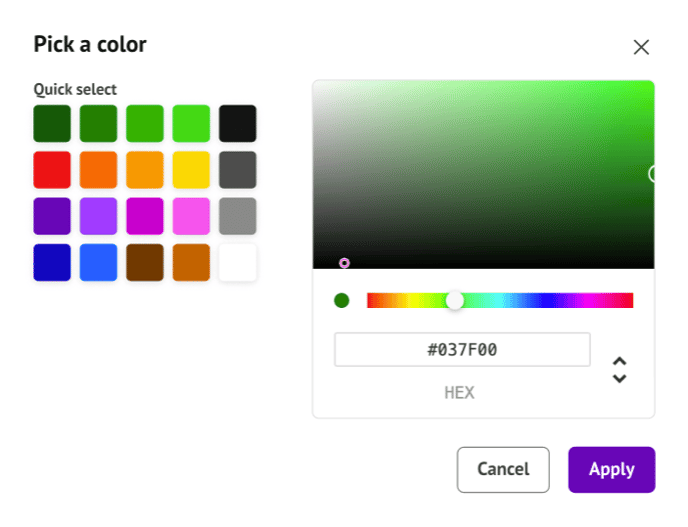Screen dimensions: 688x527
Task: Click the HEX format label
Action: (x=459, y=393)
